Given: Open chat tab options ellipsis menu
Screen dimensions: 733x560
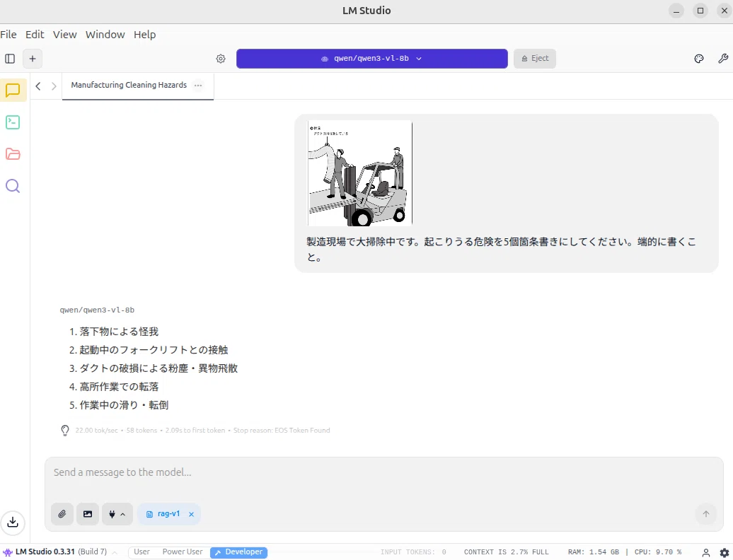Looking at the screenshot, I should point(198,86).
